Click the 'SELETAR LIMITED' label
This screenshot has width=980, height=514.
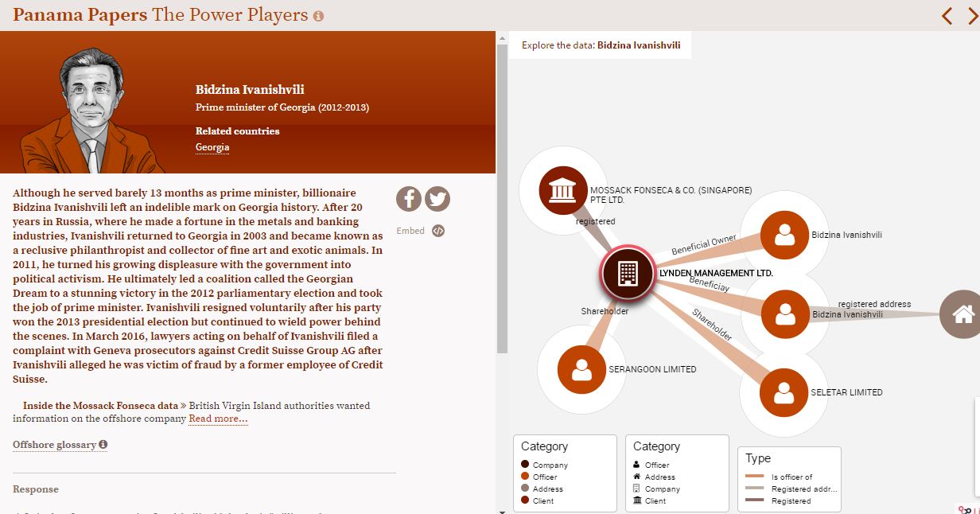(846, 392)
